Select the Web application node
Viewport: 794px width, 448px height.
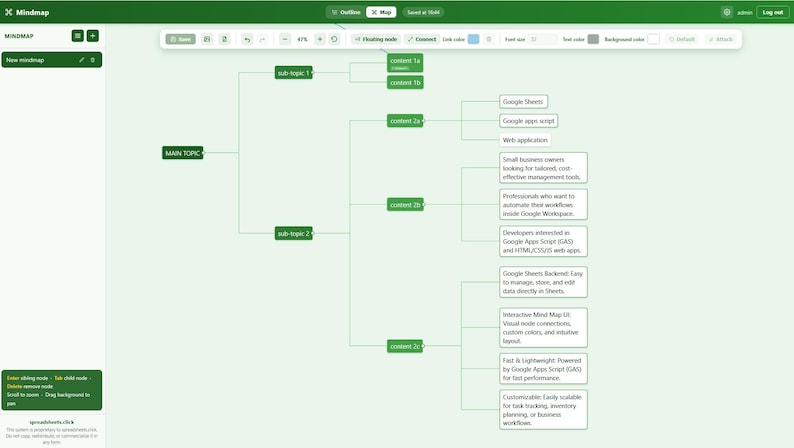click(525, 140)
